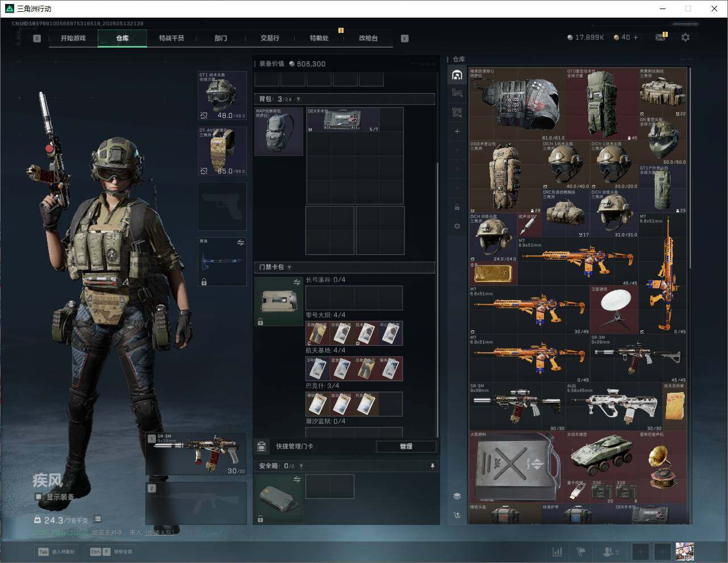Click the Ctrl F 转移全部 shortcut hint
The image size is (728, 563).
coord(111,552)
